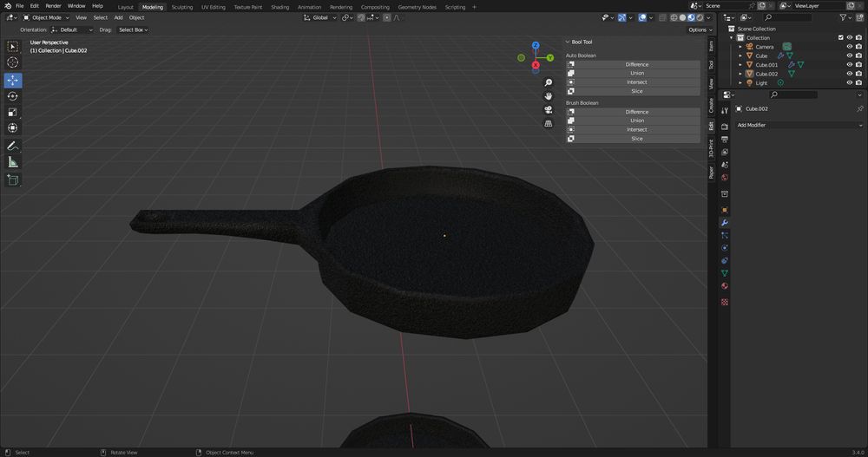Open the Add Modifier dropdown

pos(799,125)
